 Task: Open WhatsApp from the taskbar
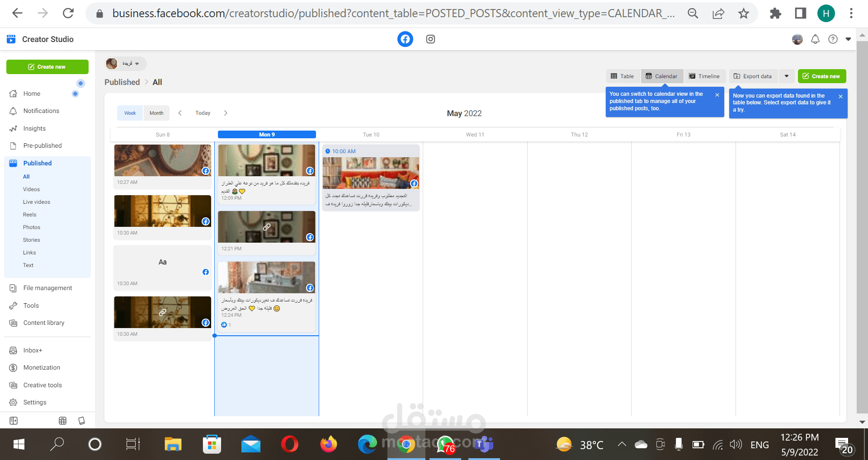[x=445, y=444]
